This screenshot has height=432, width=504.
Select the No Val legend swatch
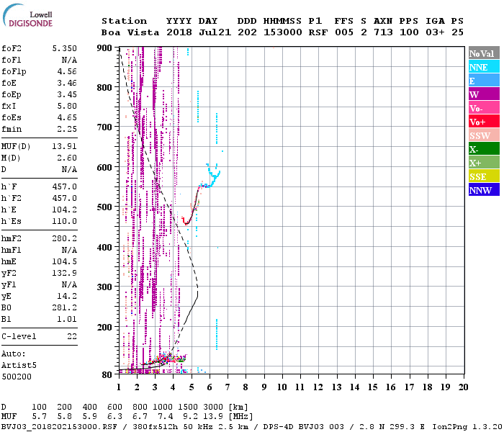coord(484,53)
